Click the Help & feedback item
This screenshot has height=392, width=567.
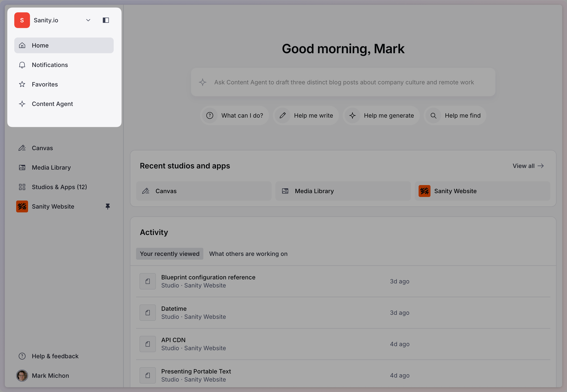pos(55,356)
